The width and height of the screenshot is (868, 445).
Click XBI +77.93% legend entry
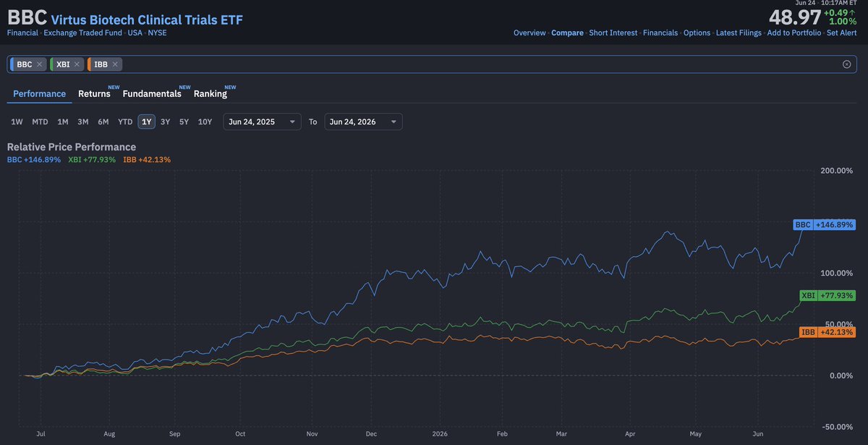tap(92, 159)
